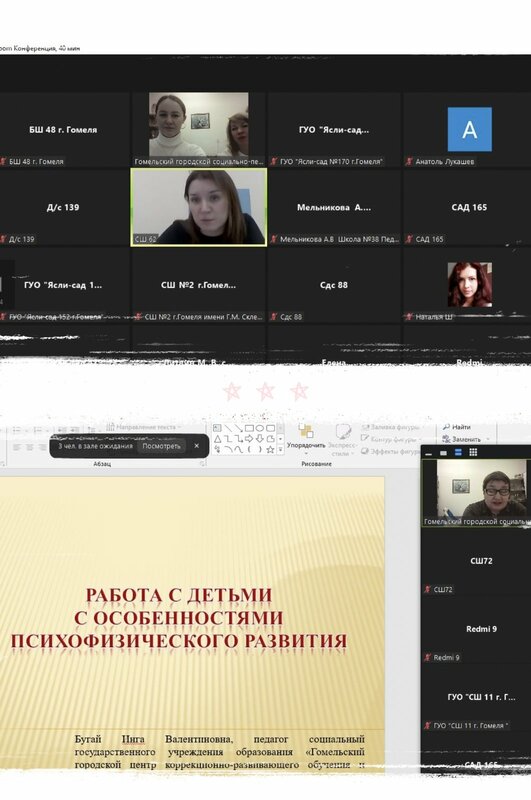
Task: Click the Найти search icon
Action: pyautogui.click(x=446, y=427)
